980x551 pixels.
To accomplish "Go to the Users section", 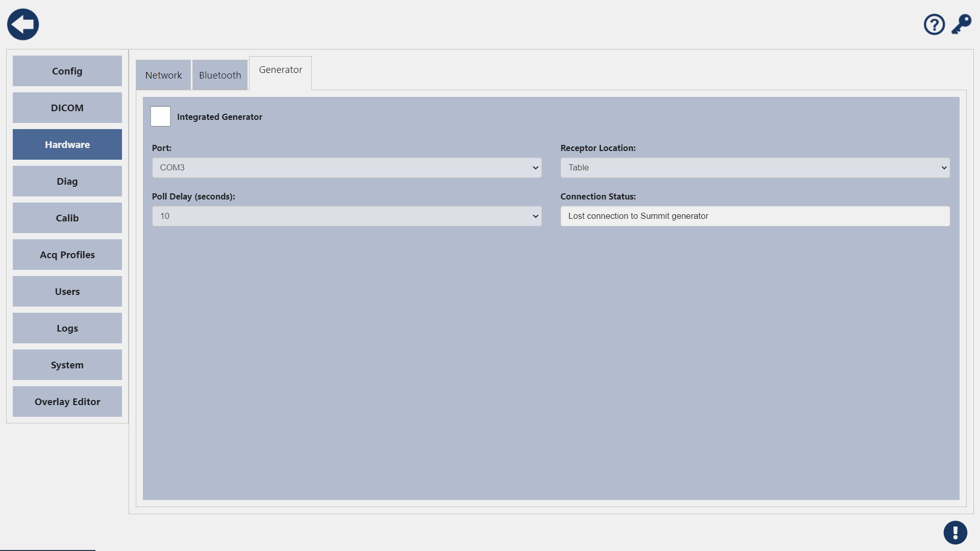I will (67, 291).
